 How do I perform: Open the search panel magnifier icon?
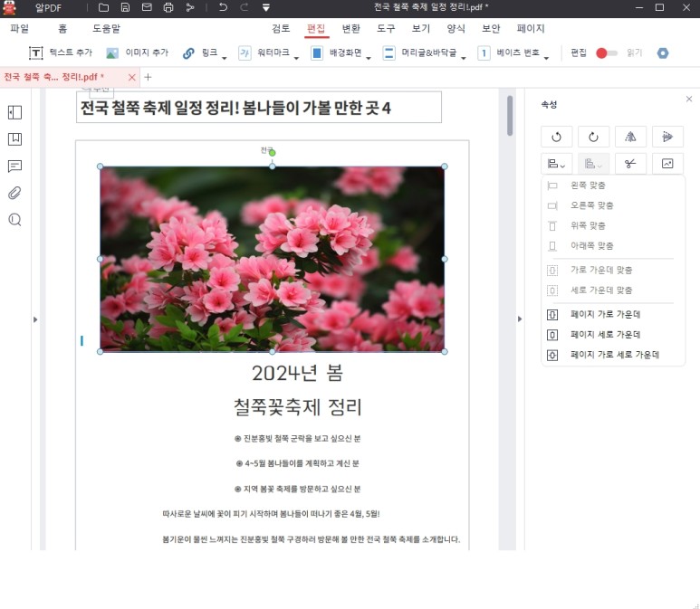[14, 220]
